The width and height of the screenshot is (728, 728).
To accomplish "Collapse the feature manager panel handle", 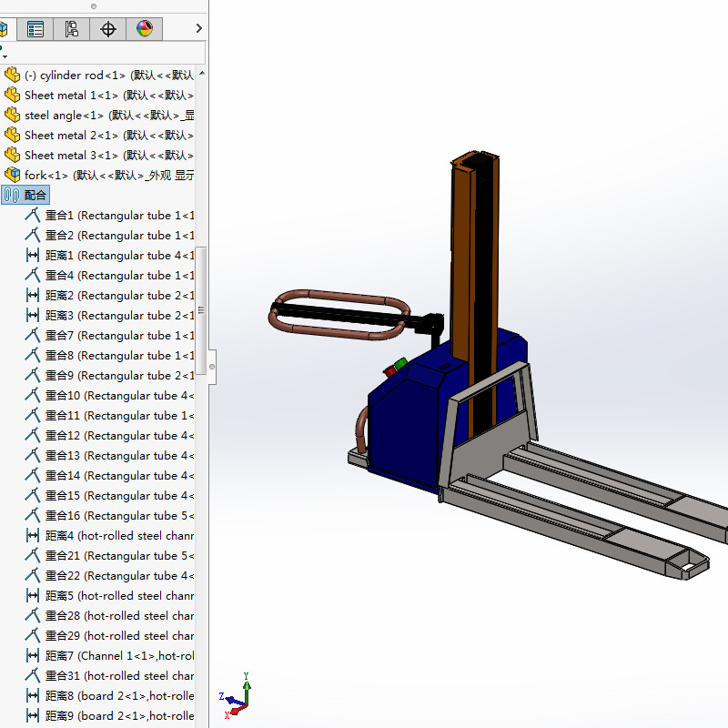I will (x=212, y=367).
